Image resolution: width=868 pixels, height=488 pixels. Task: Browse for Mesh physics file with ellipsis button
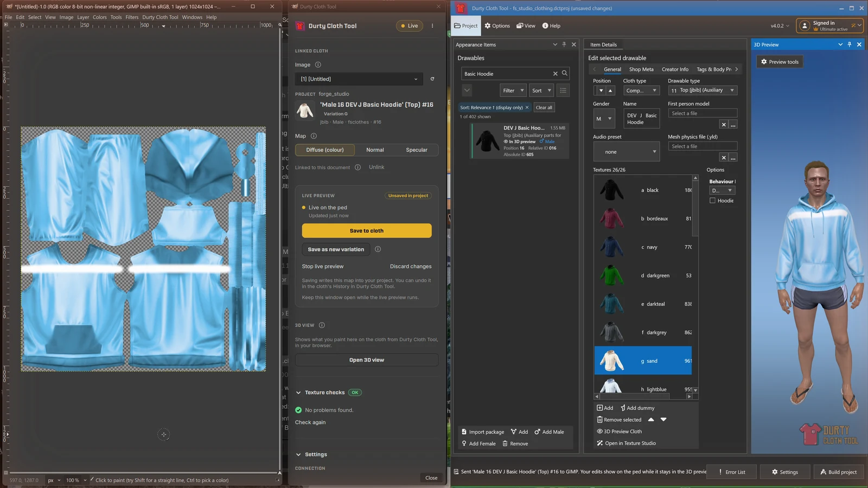coord(733,158)
